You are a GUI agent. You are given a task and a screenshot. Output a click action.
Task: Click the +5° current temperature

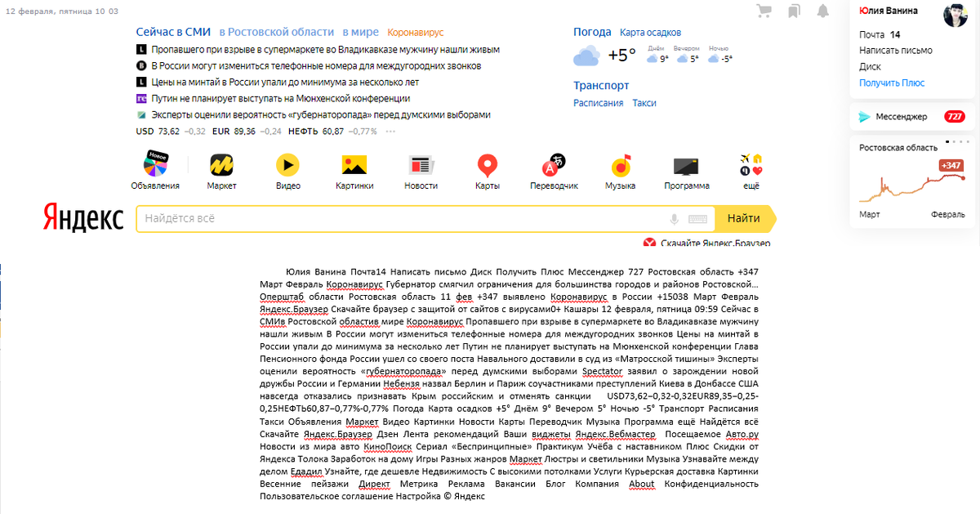click(622, 56)
